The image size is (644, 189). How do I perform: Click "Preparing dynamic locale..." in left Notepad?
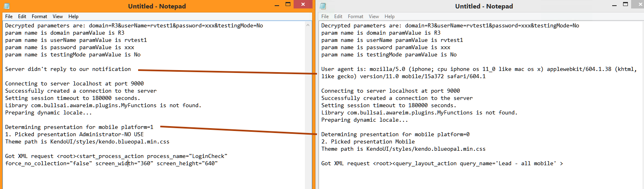pos(49,112)
